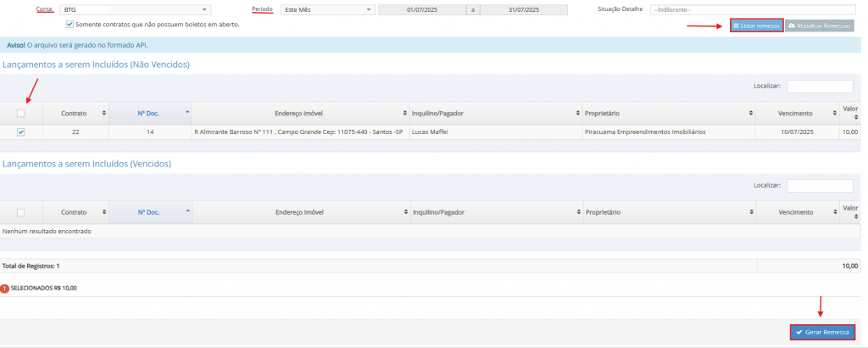Sort Vencidos table by Contrato
Image resolution: width=868 pixels, height=348 pixels.
(75, 212)
